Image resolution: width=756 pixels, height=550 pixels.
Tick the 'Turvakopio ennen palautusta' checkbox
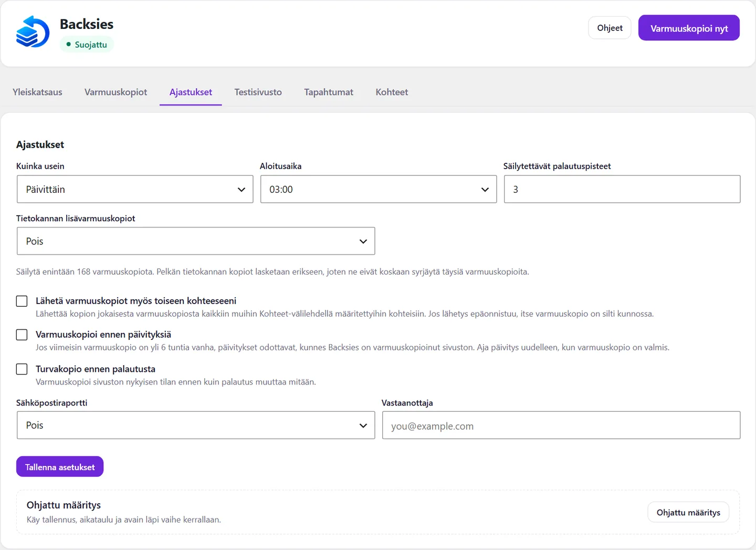(22, 369)
